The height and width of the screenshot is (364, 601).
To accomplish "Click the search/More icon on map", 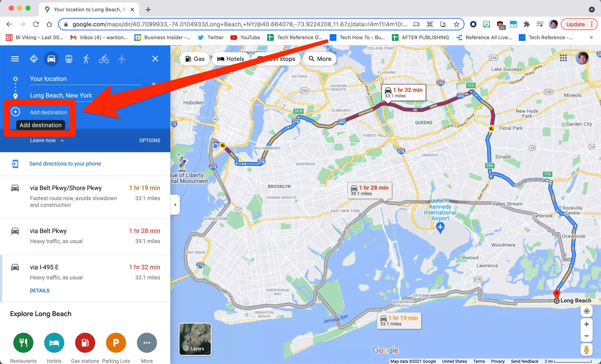I will tap(320, 59).
